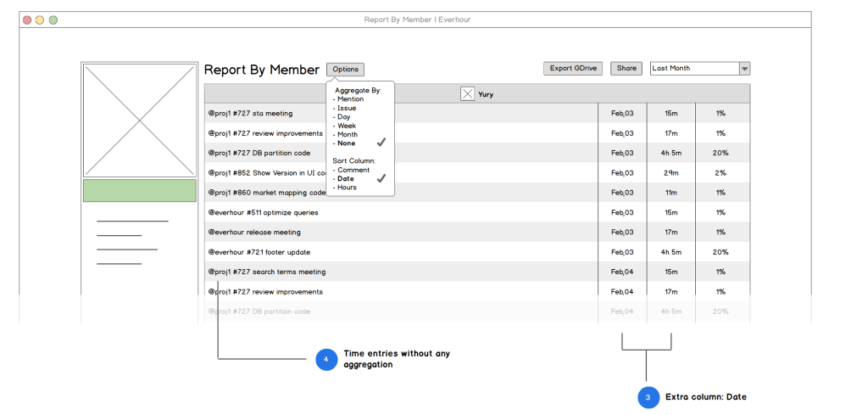Viewport: 868px width, 415px height.
Task: Click Yury's avatar placeholder icon
Action: pos(467,94)
